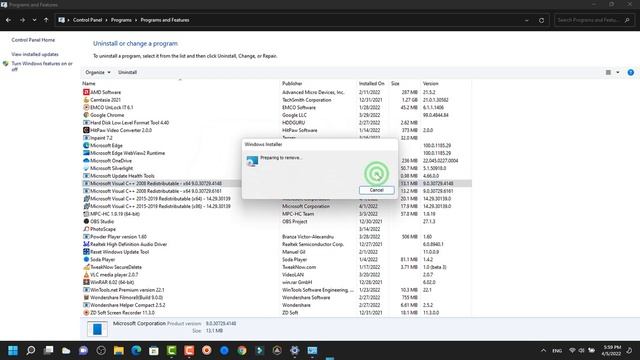Click the forward navigation arrow
This screenshot has height=360, width=640.
22,20
